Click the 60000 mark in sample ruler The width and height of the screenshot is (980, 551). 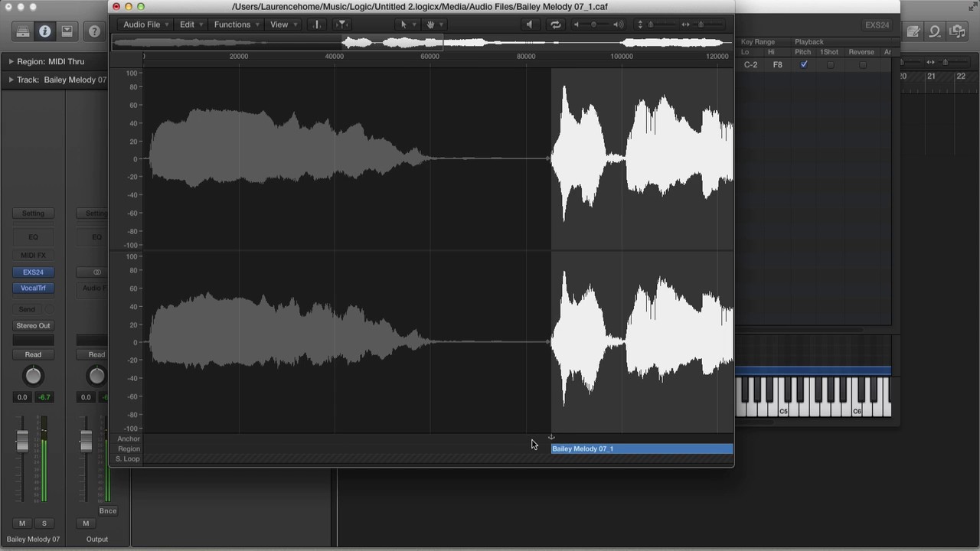tap(430, 56)
